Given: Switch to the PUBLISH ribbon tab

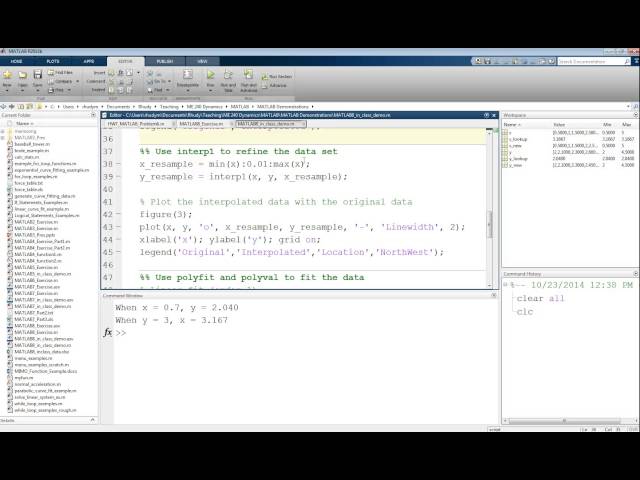Looking at the screenshot, I should 165,61.
